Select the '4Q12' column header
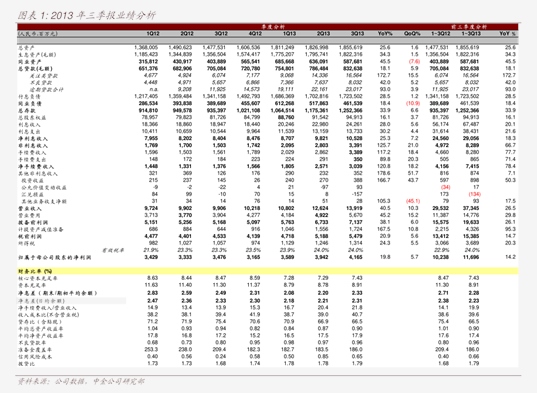Image resolution: width=537 pixels, height=393 pixels. point(255,34)
